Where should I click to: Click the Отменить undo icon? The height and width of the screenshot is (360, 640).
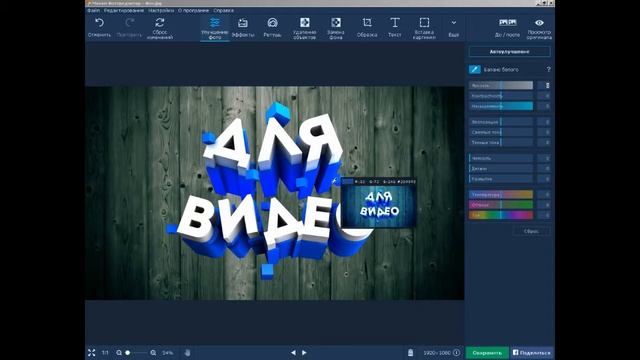pos(99,23)
